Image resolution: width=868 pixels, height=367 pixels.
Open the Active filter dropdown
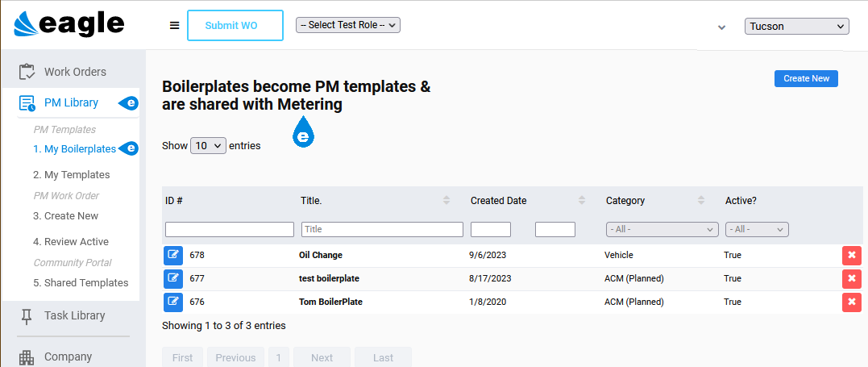757,230
